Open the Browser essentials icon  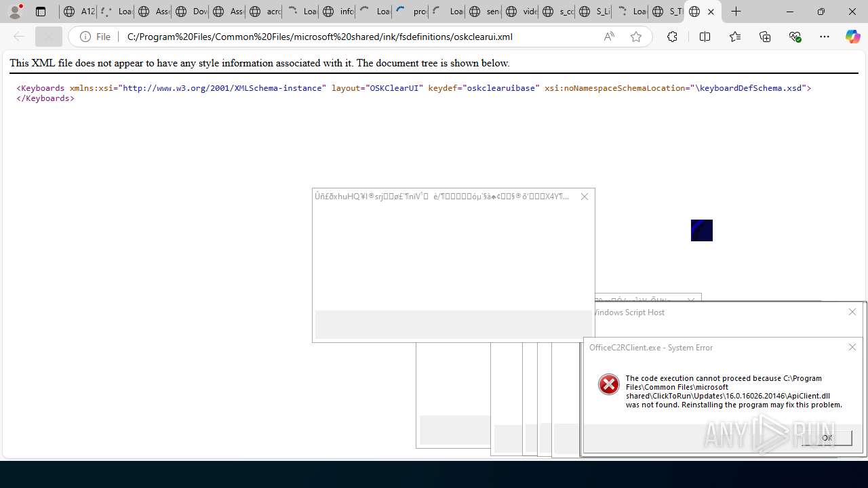point(795,37)
